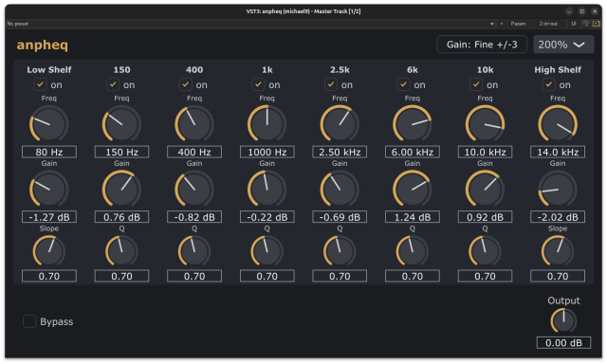Click the High Shelf Freq knob
Viewport: 607px width, 364px height.
pos(558,124)
